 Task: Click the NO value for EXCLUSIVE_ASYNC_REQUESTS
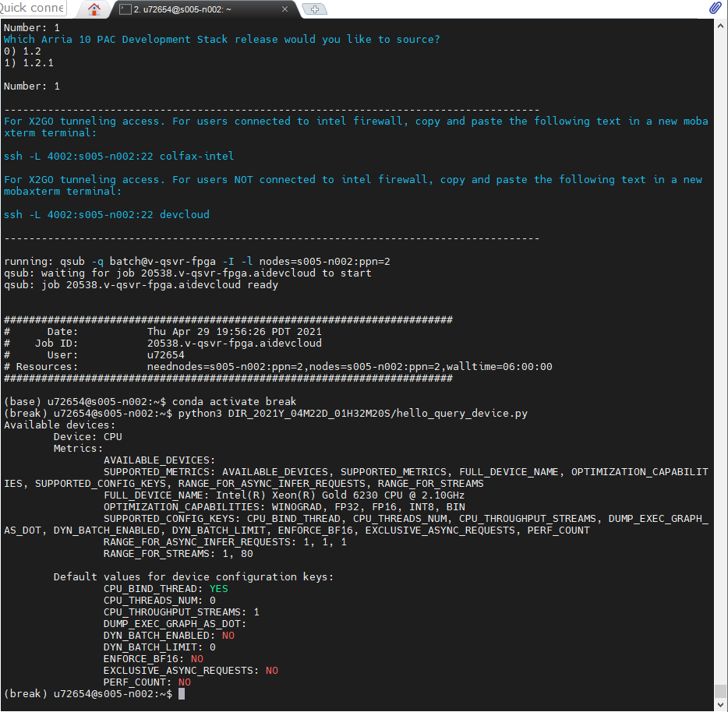tap(271, 671)
